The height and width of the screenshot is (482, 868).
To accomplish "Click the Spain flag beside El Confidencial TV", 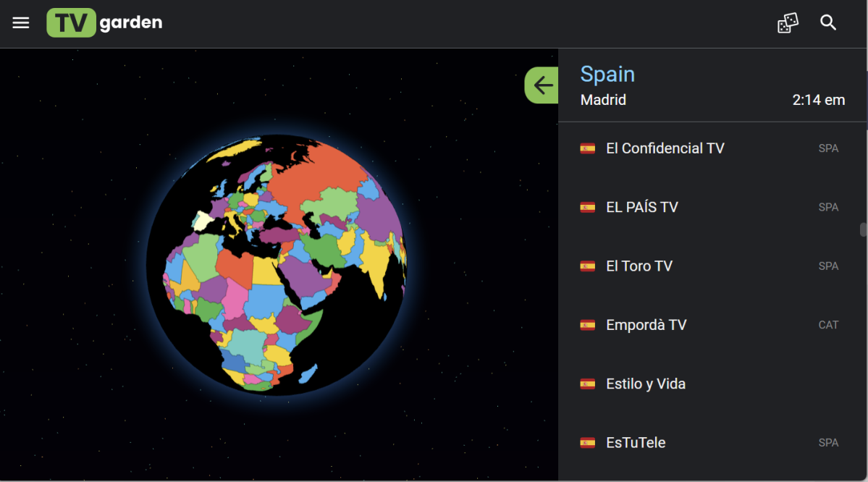I will point(588,148).
